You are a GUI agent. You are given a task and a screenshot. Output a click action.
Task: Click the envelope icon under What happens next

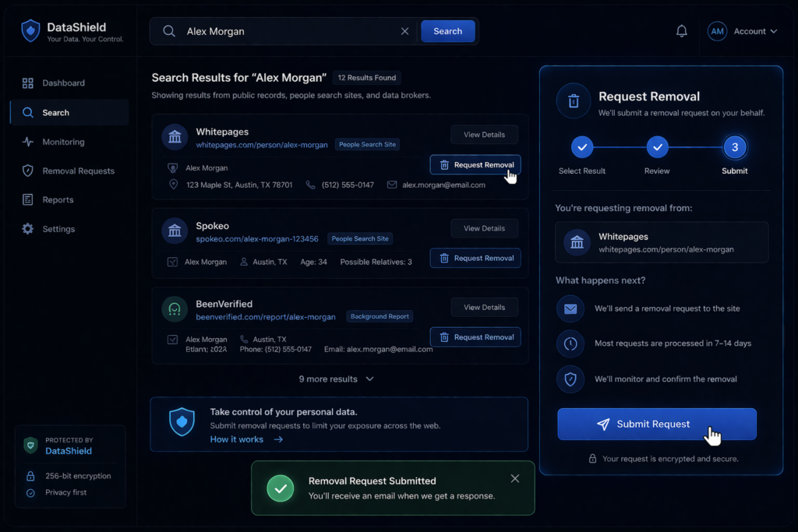[570, 308]
